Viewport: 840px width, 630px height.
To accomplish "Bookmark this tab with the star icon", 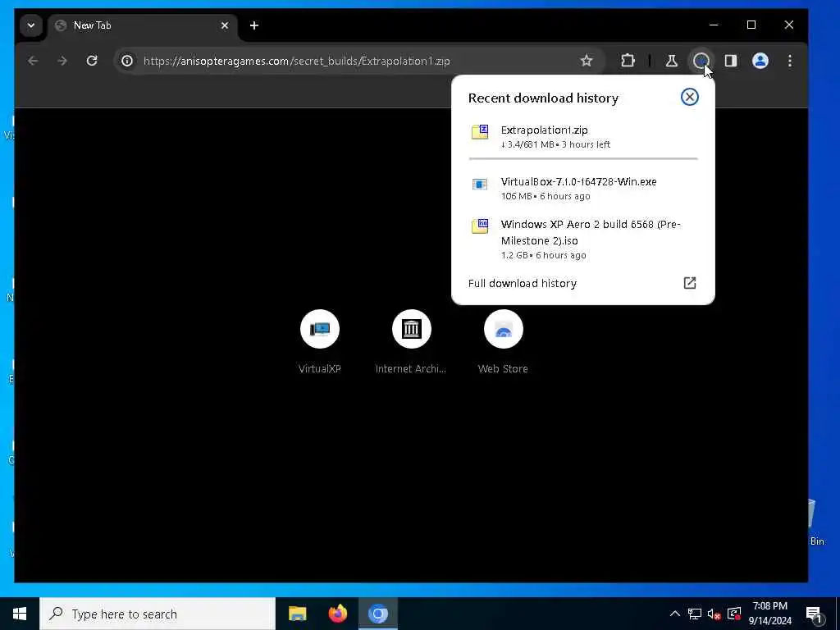I will pyautogui.click(x=587, y=61).
